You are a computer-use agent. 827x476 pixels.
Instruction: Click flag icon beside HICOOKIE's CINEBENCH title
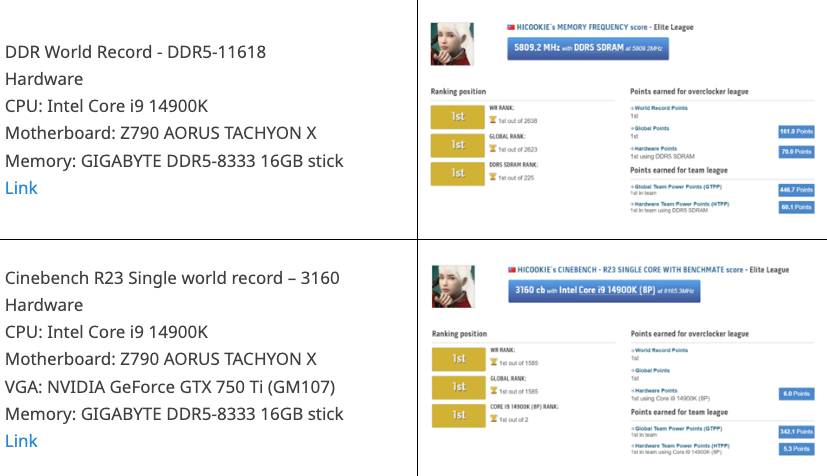coord(512,269)
